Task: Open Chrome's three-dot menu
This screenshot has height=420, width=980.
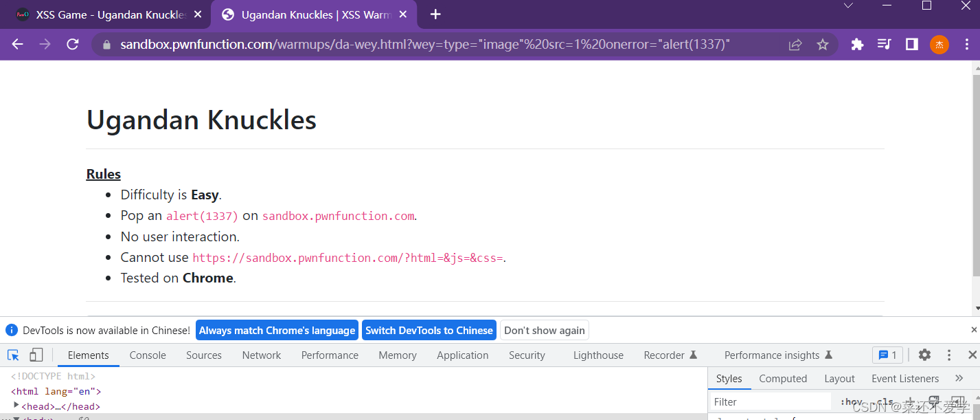Action: coord(967,45)
